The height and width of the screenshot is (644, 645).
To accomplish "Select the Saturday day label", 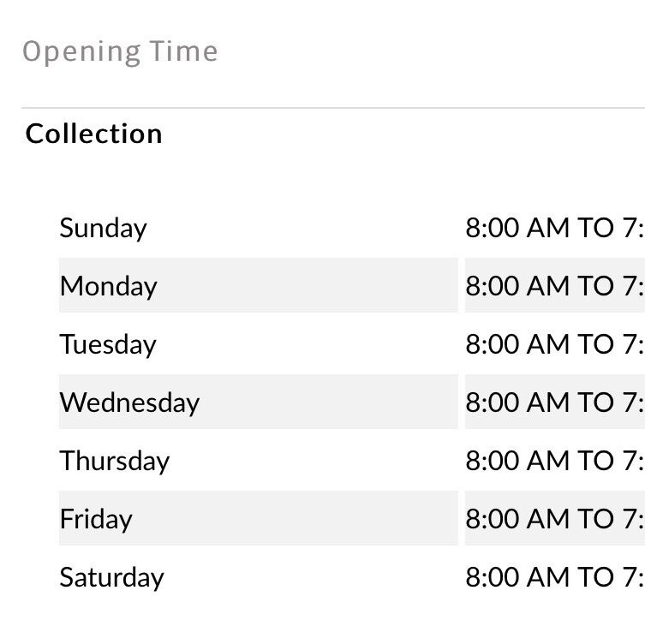I will [111, 577].
